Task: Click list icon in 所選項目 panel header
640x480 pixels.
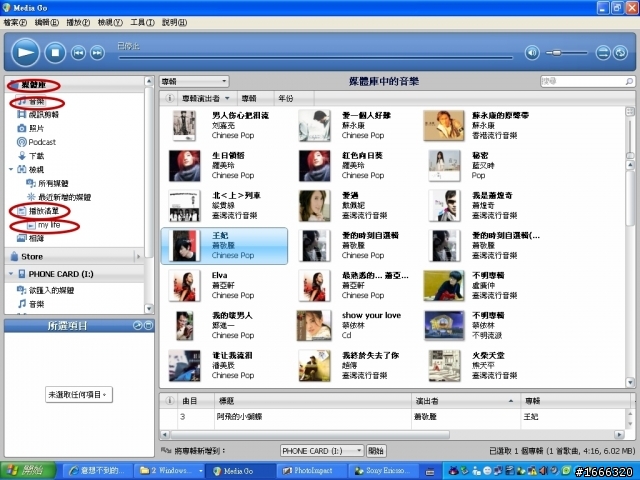Action: (148, 325)
